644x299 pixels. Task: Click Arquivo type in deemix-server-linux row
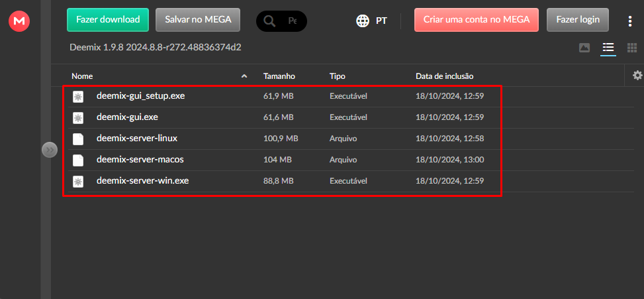pyautogui.click(x=343, y=139)
